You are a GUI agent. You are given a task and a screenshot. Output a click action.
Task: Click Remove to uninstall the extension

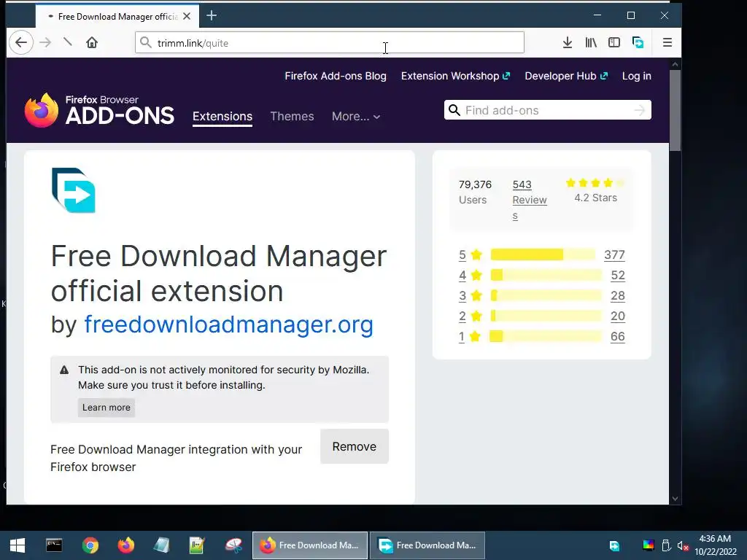click(x=355, y=447)
